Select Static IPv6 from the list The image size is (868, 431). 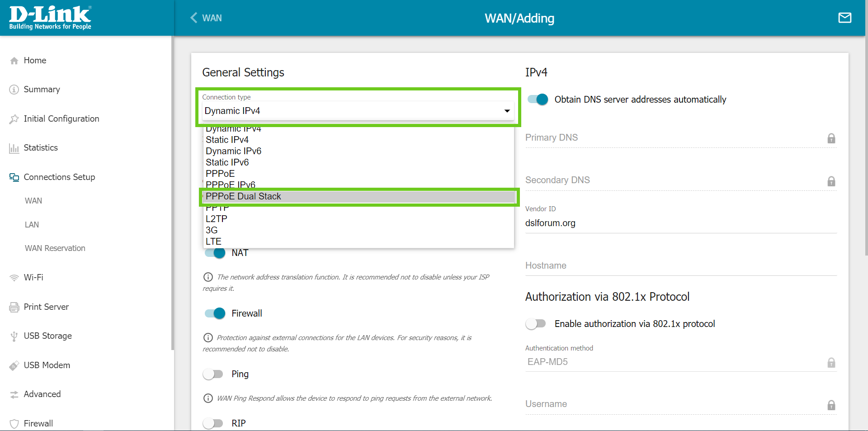click(x=227, y=162)
